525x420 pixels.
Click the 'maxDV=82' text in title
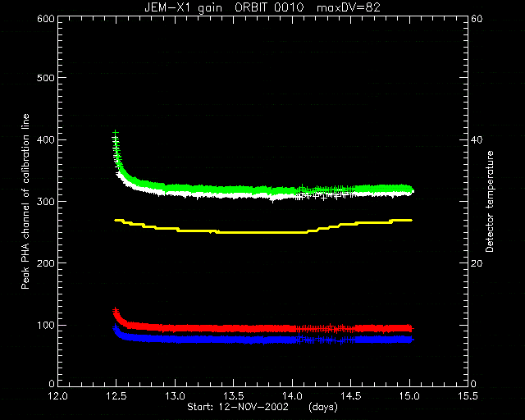pos(348,7)
